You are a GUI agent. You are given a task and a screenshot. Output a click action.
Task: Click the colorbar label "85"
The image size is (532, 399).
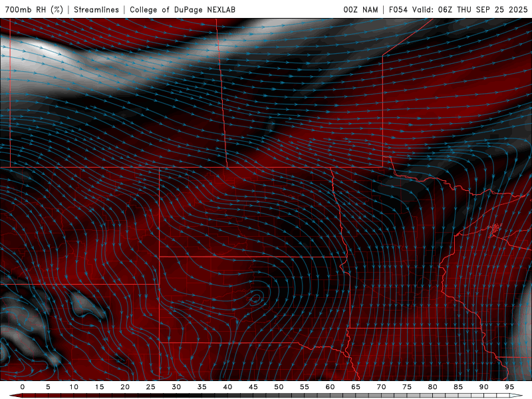tap(458, 387)
